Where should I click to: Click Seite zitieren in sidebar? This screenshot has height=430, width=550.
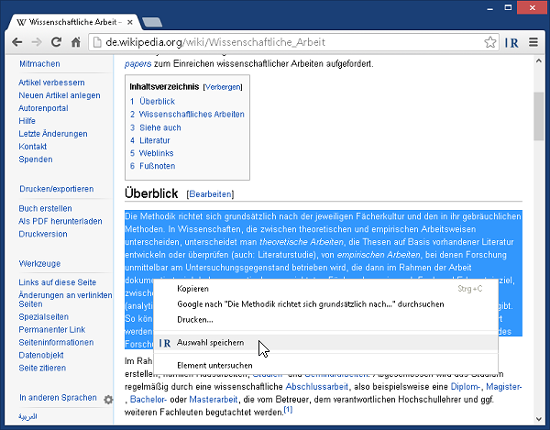[42, 368]
